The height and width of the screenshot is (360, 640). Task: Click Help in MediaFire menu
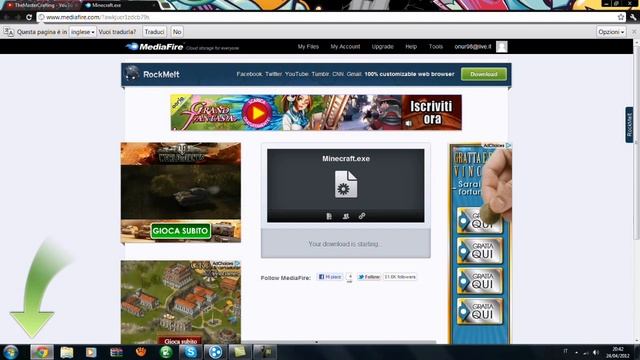[411, 47]
